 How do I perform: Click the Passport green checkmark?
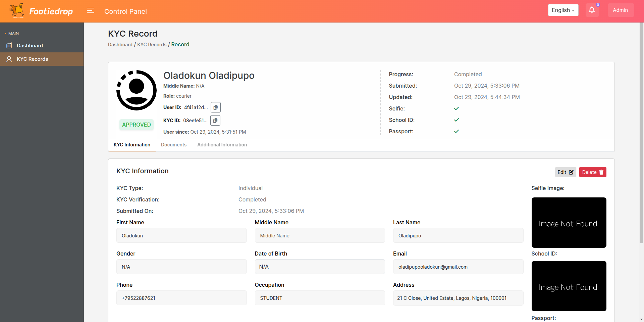click(457, 131)
